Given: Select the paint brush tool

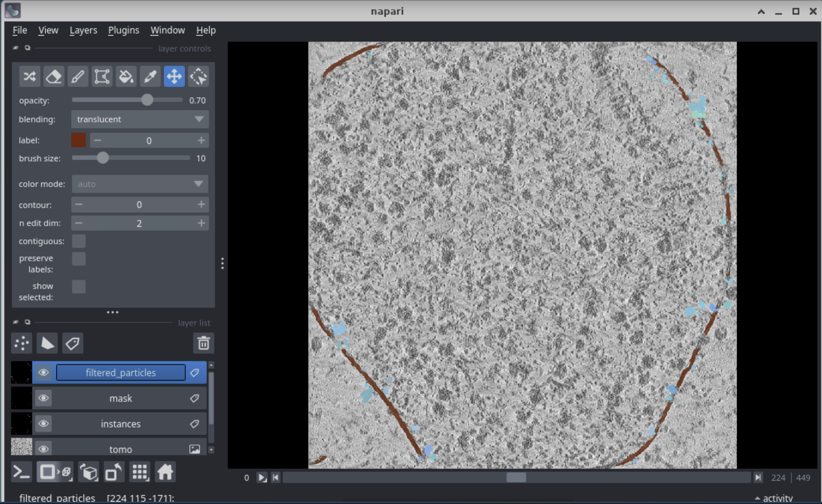Looking at the screenshot, I should (77, 77).
